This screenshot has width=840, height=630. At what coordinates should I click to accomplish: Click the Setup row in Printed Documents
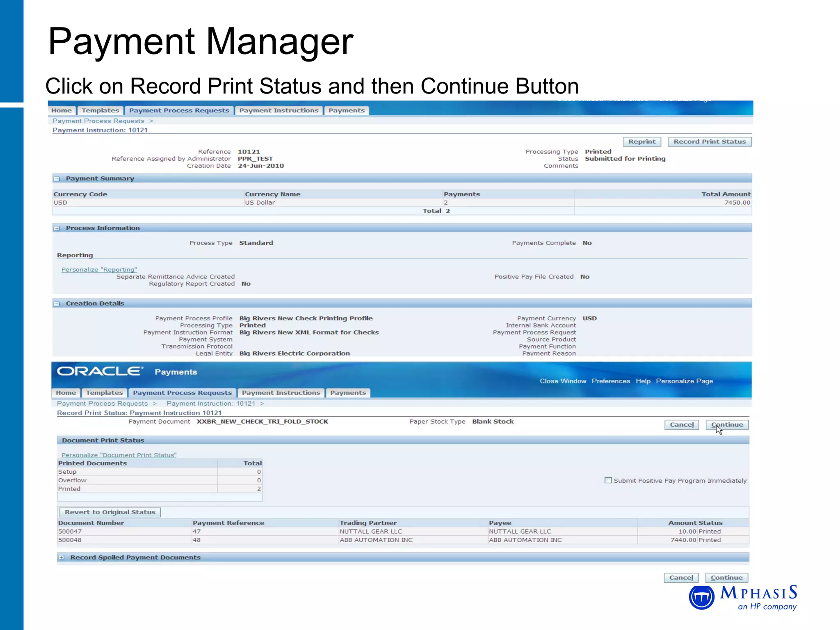tap(160, 472)
